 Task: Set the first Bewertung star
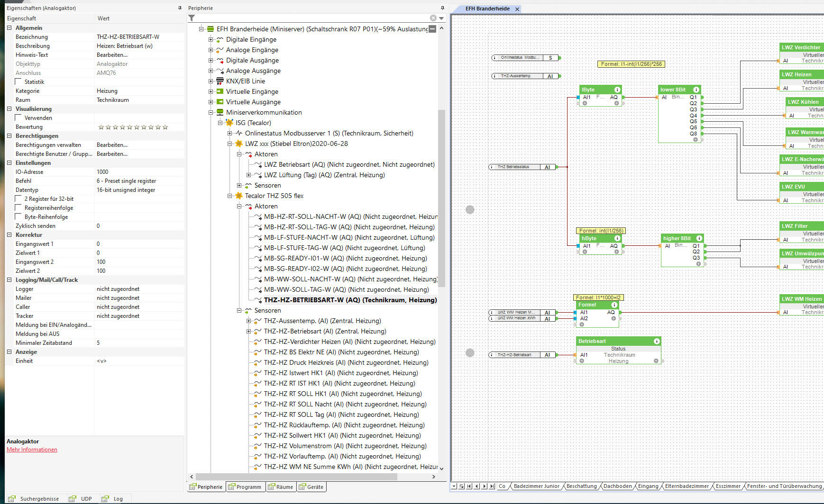[101, 127]
